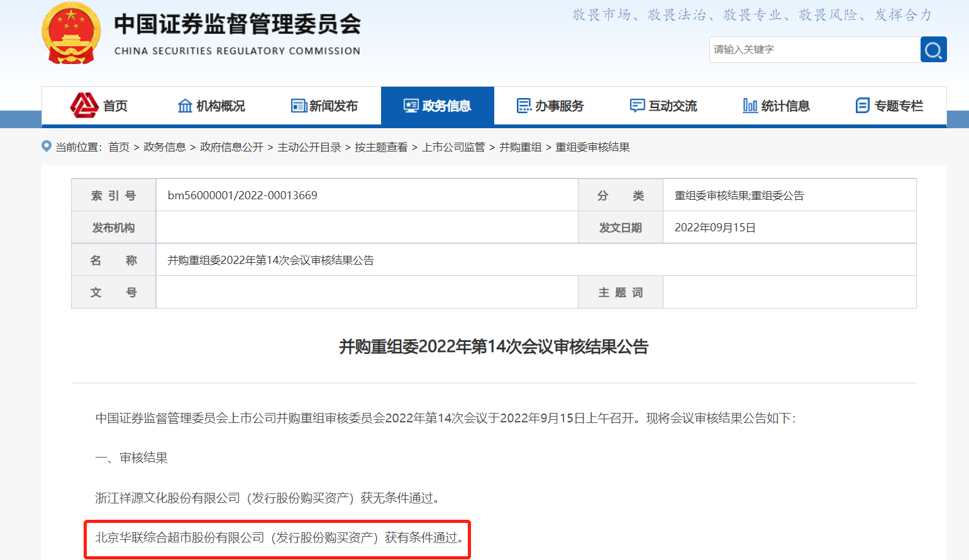This screenshot has width=969, height=560.
Task: Click the CSRC national emblem logo
Action: point(71,33)
